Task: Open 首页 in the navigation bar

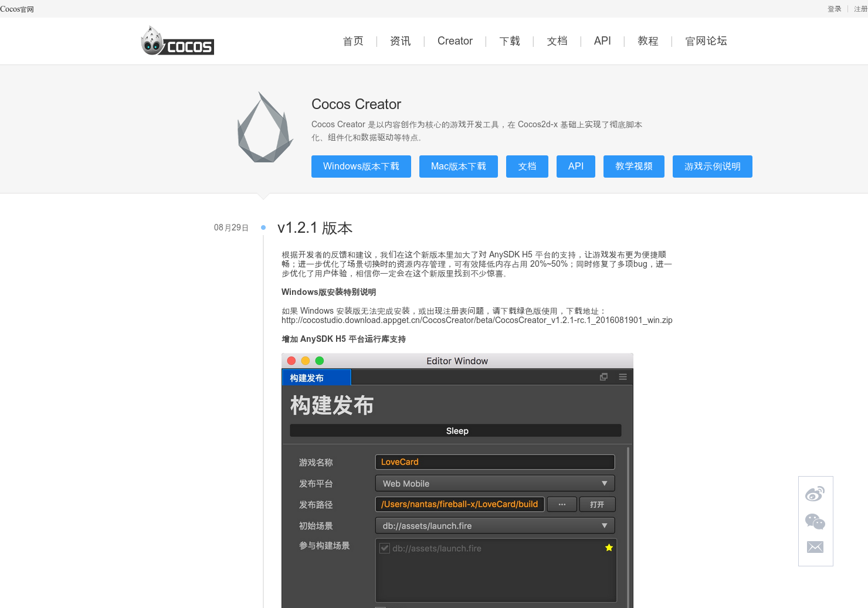Action: (353, 41)
